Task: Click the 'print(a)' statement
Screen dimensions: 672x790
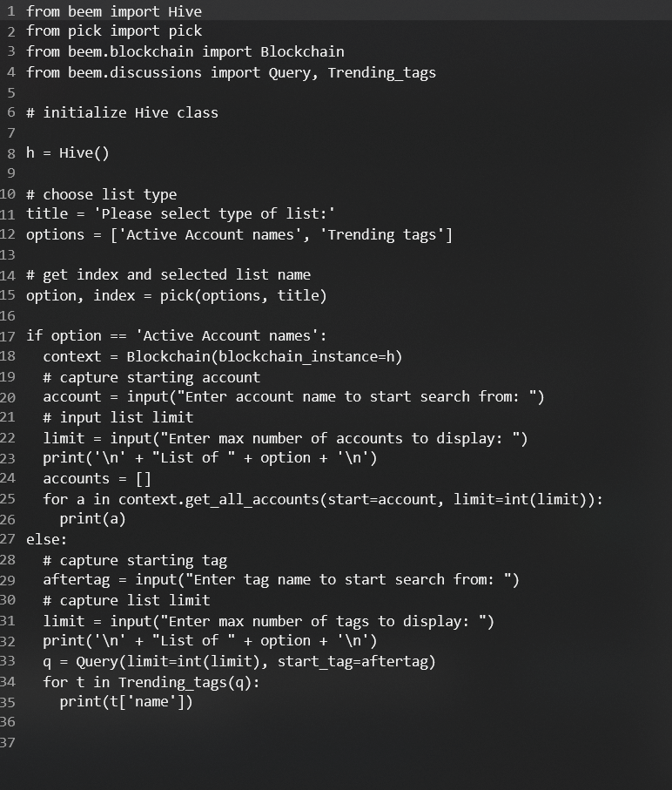Action: tap(92, 519)
